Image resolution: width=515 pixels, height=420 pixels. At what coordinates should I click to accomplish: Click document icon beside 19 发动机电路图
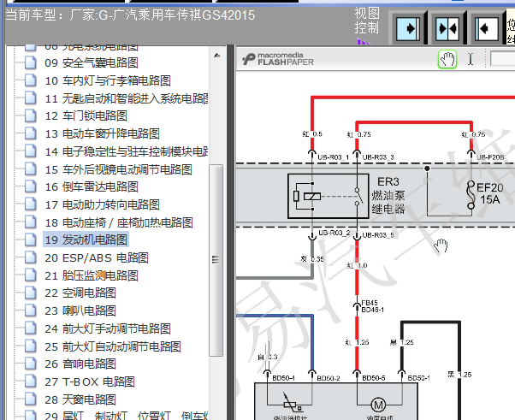31,240
